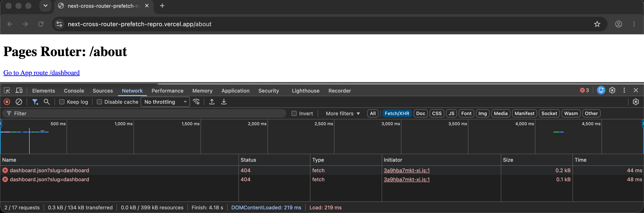Filter requests by Doc type

[x=421, y=114]
